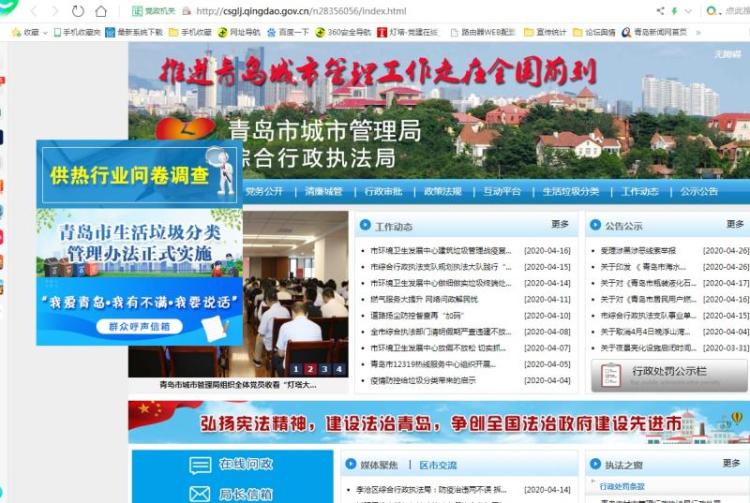Image resolution: width=750 pixels, height=503 pixels.
Task: Switch to the 区市交流 tab
Action: [x=438, y=465]
